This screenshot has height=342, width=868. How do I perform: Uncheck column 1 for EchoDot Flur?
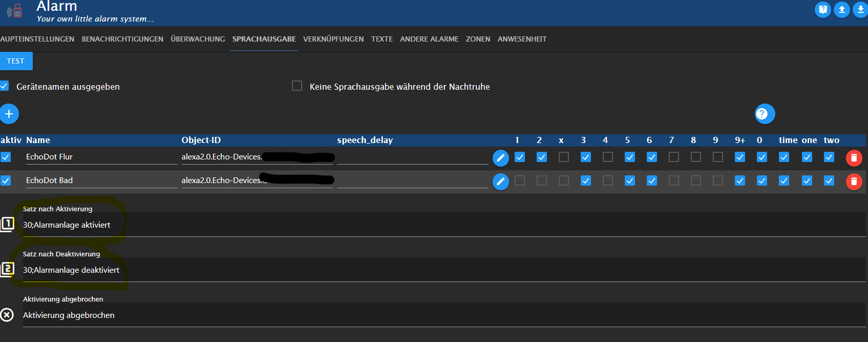click(520, 157)
